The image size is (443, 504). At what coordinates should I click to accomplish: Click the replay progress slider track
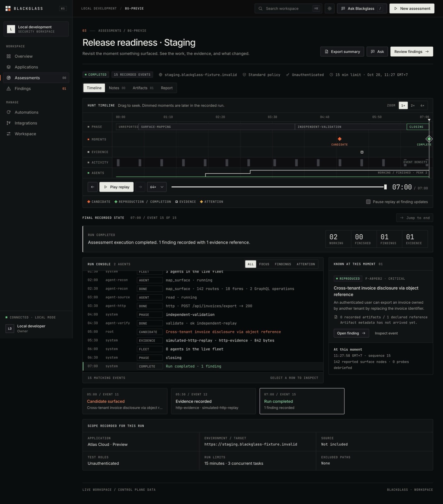[x=279, y=187]
